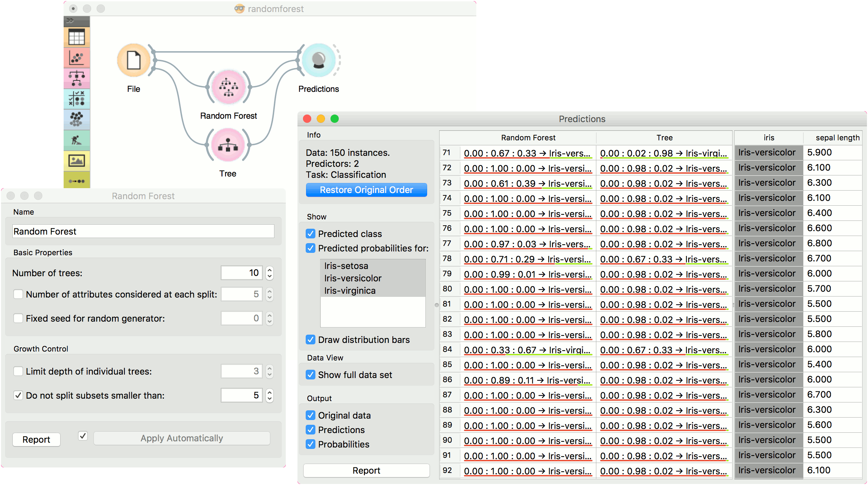Open the Model category in sidebar
Image resolution: width=868 pixels, height=485 pixels.
(x=76, y=78)
